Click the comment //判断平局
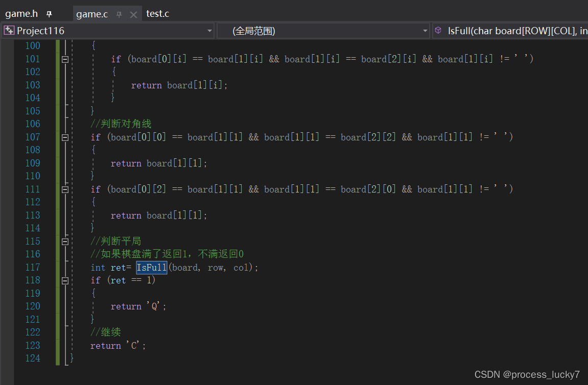Screen dimensions: 588x385 click(x=115, y=241)
